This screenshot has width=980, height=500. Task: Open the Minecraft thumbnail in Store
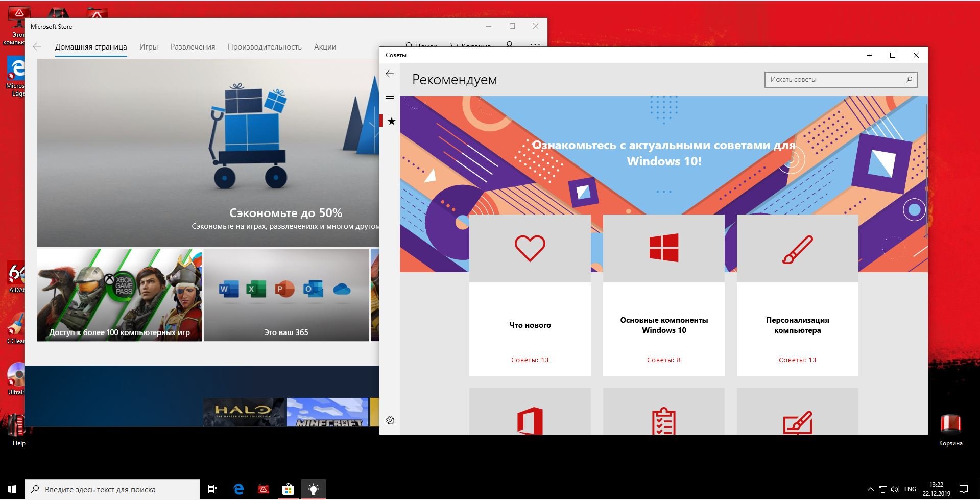[x=327, y=412]
